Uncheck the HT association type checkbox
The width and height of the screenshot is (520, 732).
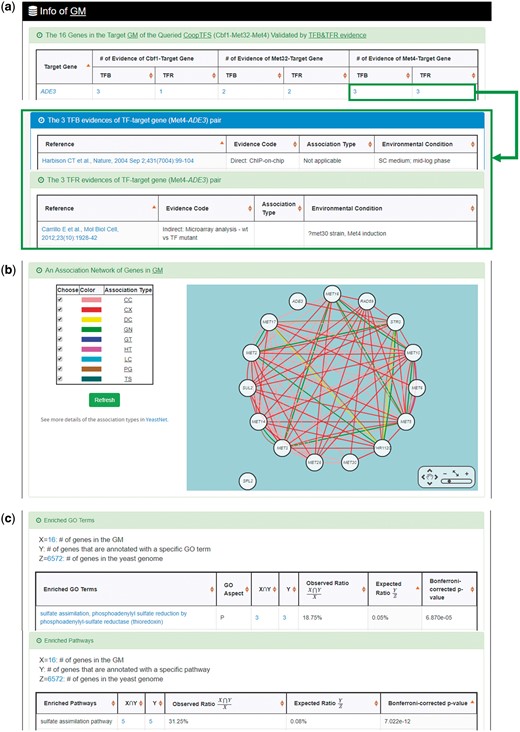pyautogui.click(x=60, y=349)
